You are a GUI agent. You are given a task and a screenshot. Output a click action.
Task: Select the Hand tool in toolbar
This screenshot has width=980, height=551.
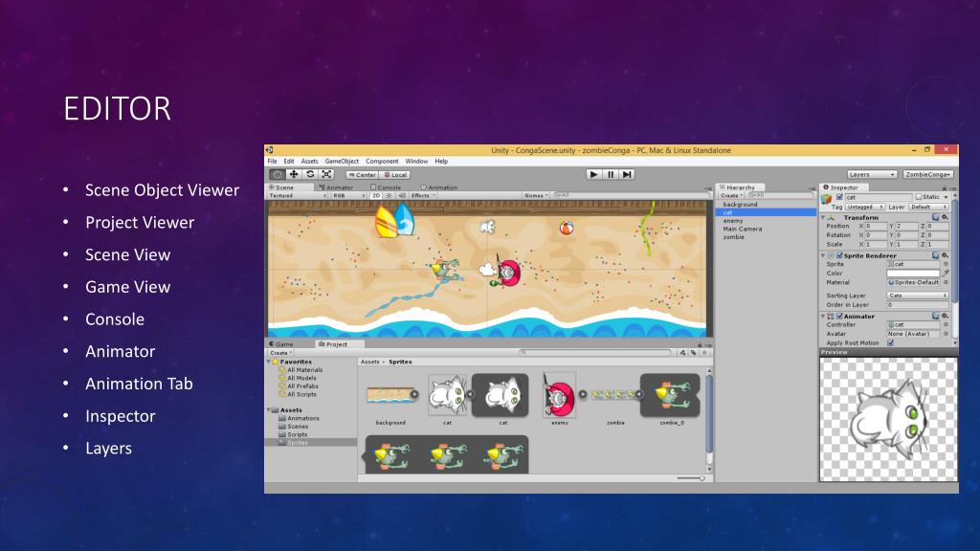click(277, 175)
